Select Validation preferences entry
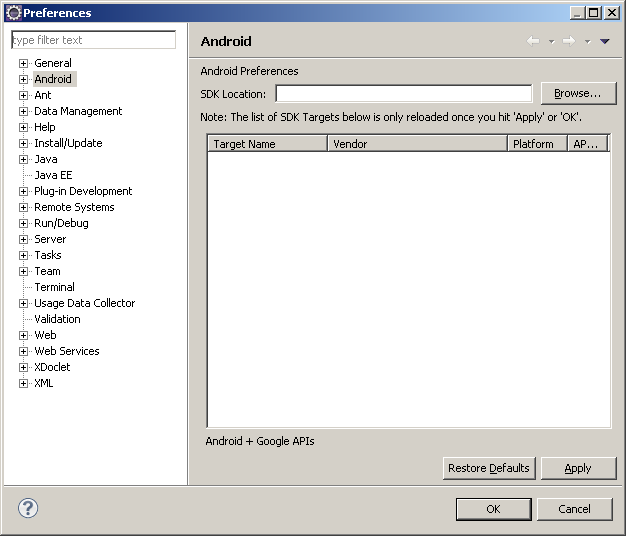 [57, 319]
